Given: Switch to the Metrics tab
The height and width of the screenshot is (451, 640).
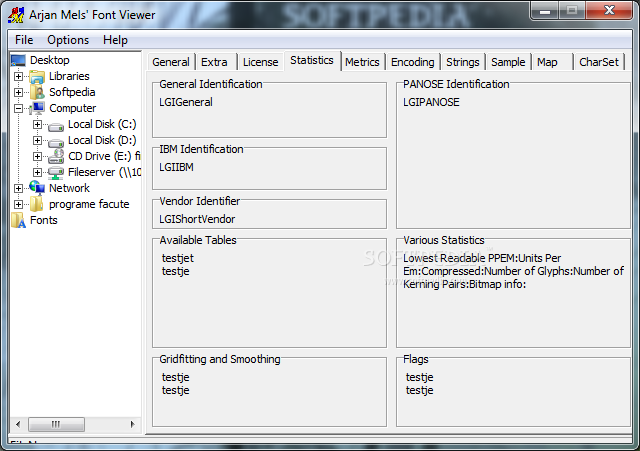Looking at the screenshot, I should [x=362, y=62].
